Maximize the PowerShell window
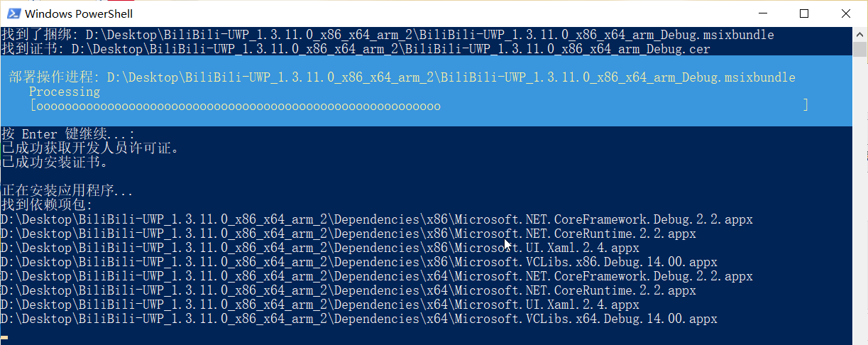The height and width of the screenshot is (345, 868). point(804,13)
